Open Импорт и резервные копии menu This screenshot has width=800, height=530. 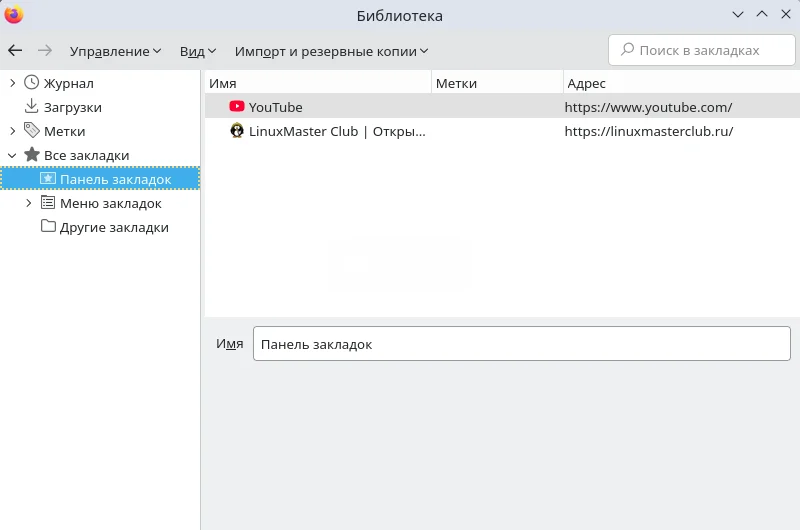pos(331,51)
